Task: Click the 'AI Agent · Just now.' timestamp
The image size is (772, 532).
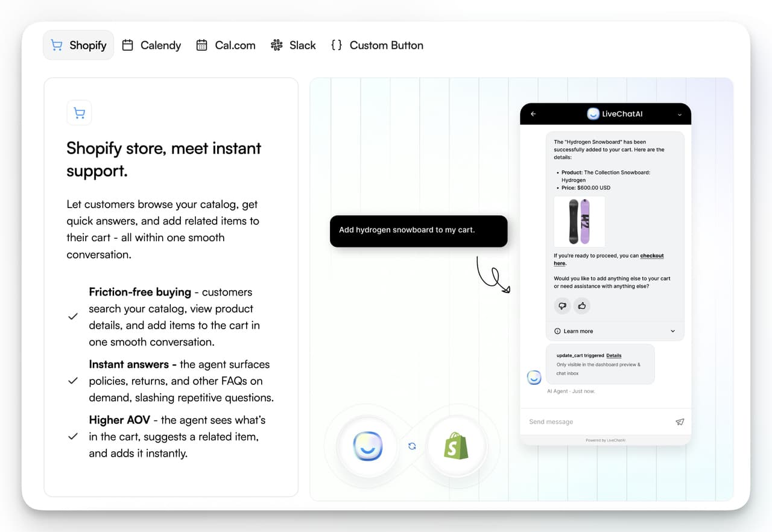Action: pyautogui.click(x=571, y=391)
